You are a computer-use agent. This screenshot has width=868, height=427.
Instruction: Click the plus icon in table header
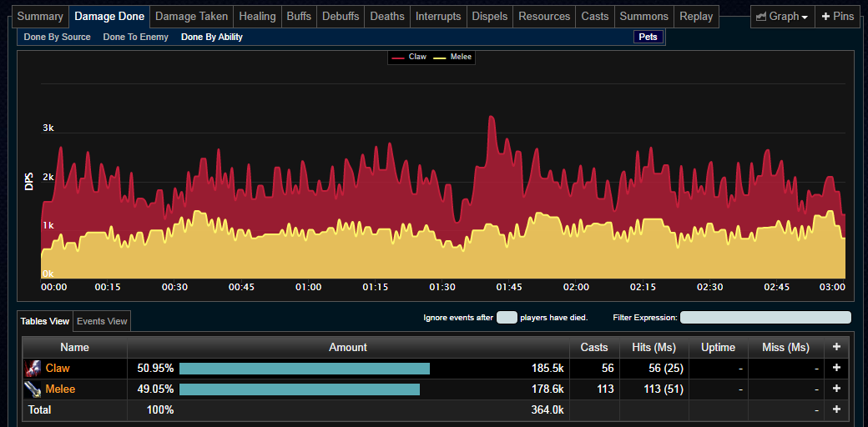click(836, 347)
